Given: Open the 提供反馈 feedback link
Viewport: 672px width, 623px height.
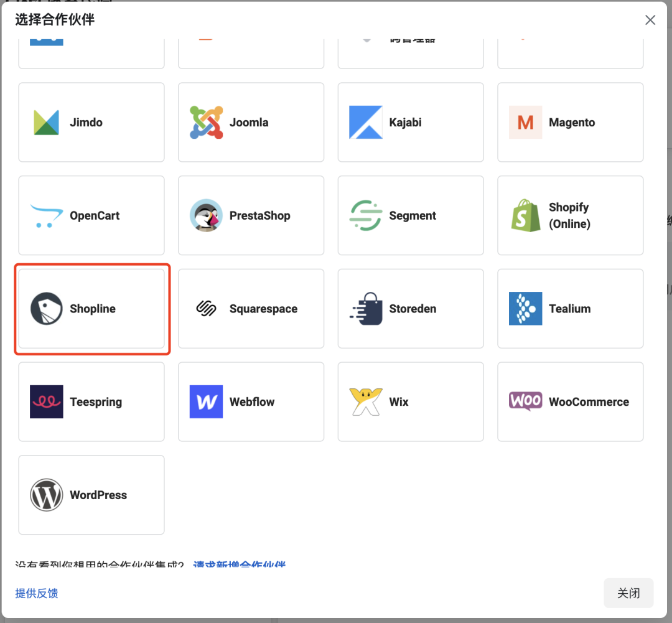Looking at the screenshot, I should pos(37,593).
